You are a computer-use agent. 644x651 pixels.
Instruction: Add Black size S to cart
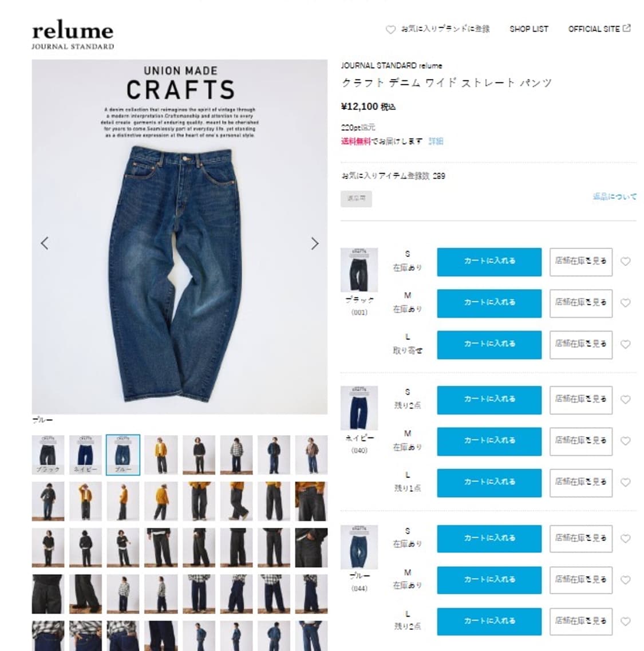coord(489,262)
